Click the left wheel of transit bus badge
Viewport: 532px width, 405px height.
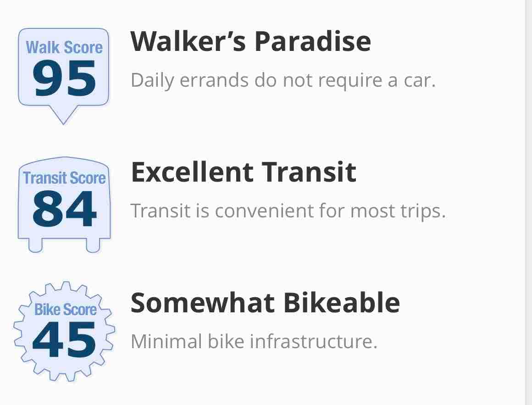click(x=36, y=245)
